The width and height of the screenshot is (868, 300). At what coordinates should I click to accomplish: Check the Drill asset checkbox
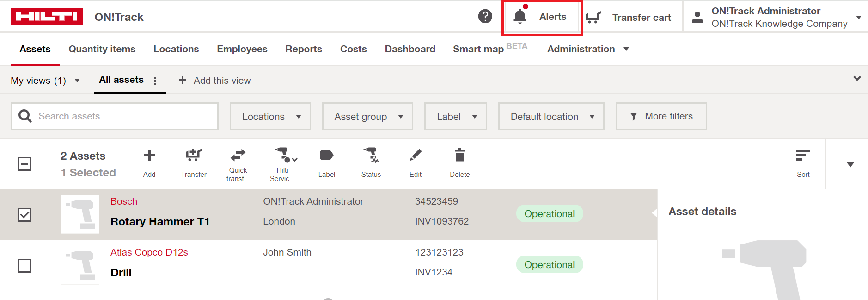pyautogui.click(x=24, y=266)
